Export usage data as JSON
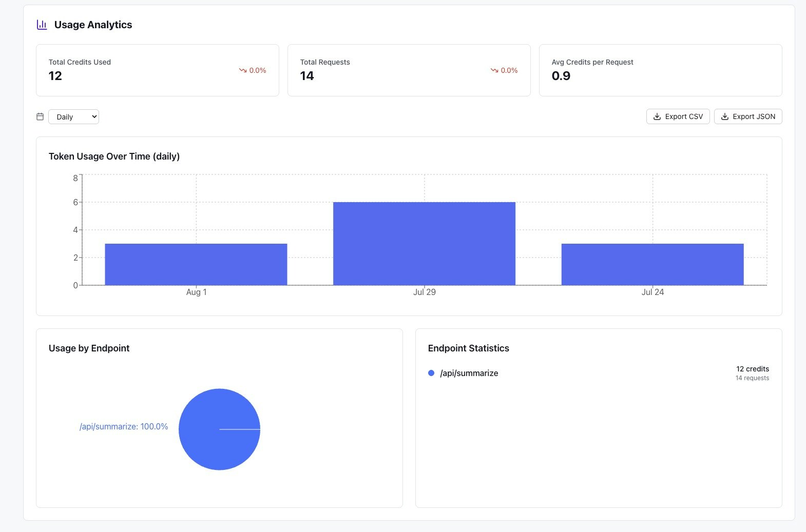This screenshot has width=806, height=532. coord(748,116)
